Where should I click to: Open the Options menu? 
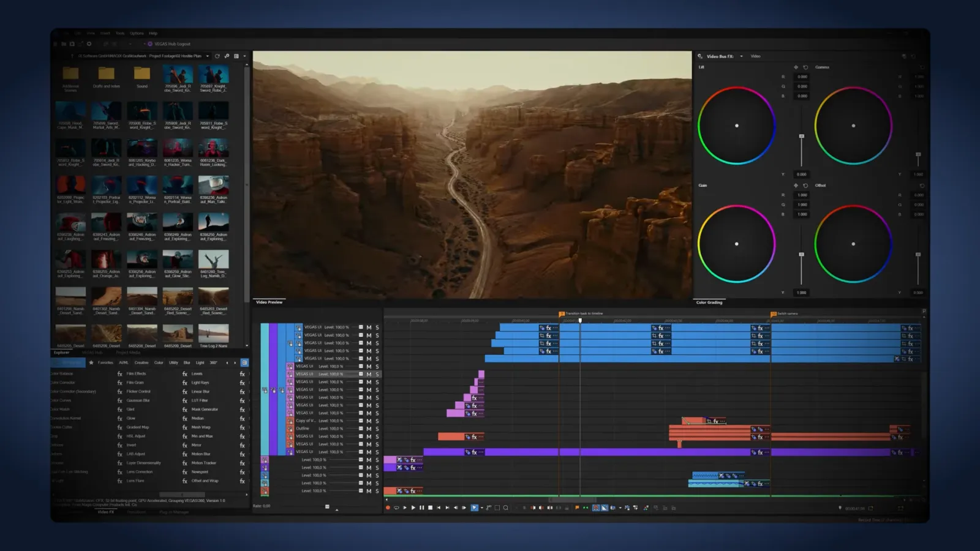pyautogui.click(x=137, y=33)
